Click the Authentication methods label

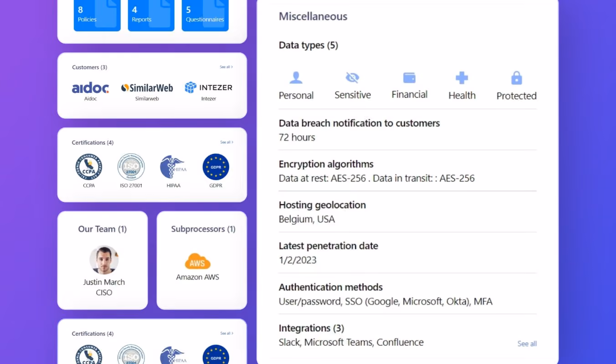tap(331, 287)
